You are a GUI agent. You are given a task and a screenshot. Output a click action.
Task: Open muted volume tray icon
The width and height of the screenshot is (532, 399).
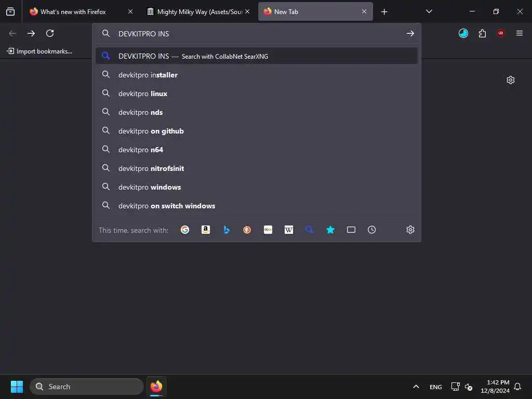click(469, 387)
